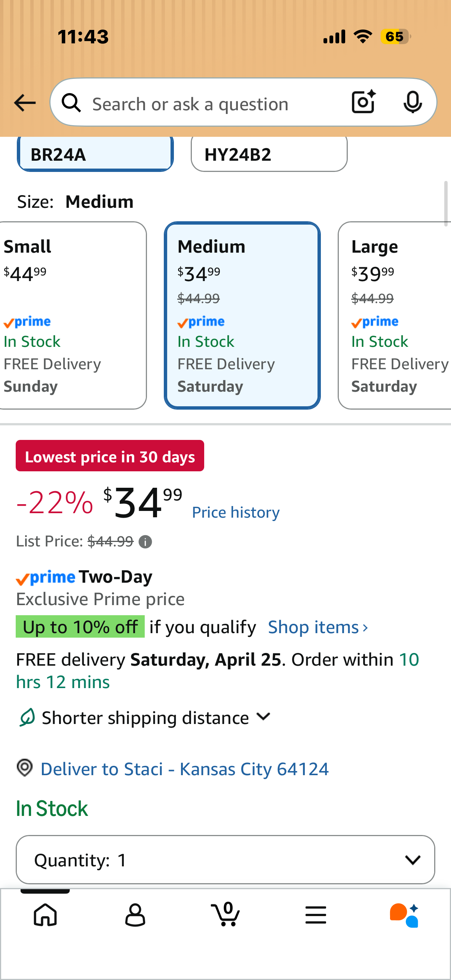View Price history link

(236, 512)
